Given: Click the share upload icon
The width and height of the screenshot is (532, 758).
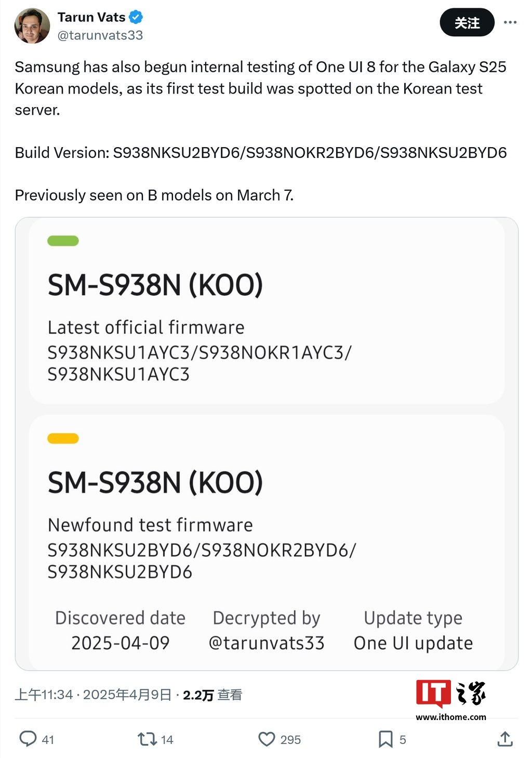Looking at the screenshot, I should click(505, 739).
